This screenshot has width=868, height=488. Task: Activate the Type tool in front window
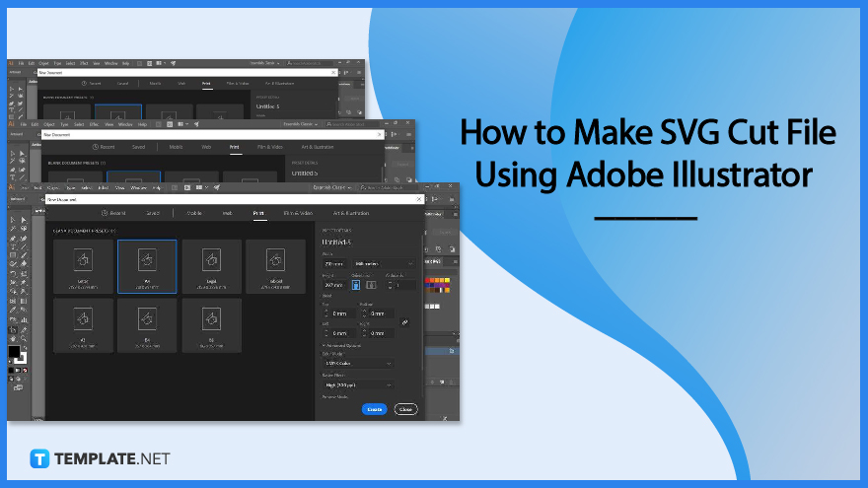click(13, 246)
